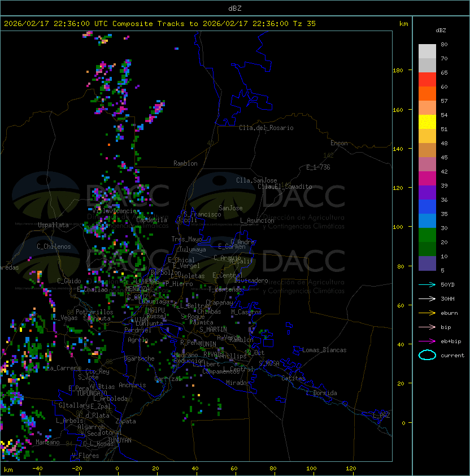Pick the magenta swatch below 42 dBZ
This screenshot has height=476, width=470.
coord(427,179)
